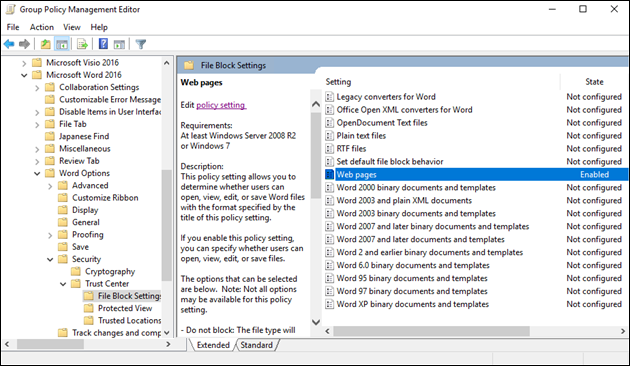Click the Plain text files policy icon
The width and height of the screenshot is (630, 366).
[x=329, y=136]
